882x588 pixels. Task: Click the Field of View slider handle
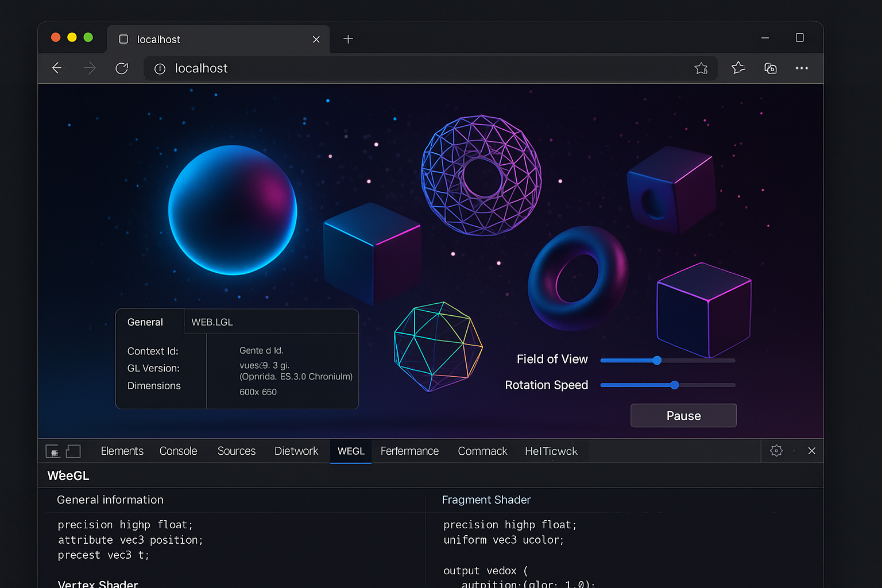(x=657, y=361)
